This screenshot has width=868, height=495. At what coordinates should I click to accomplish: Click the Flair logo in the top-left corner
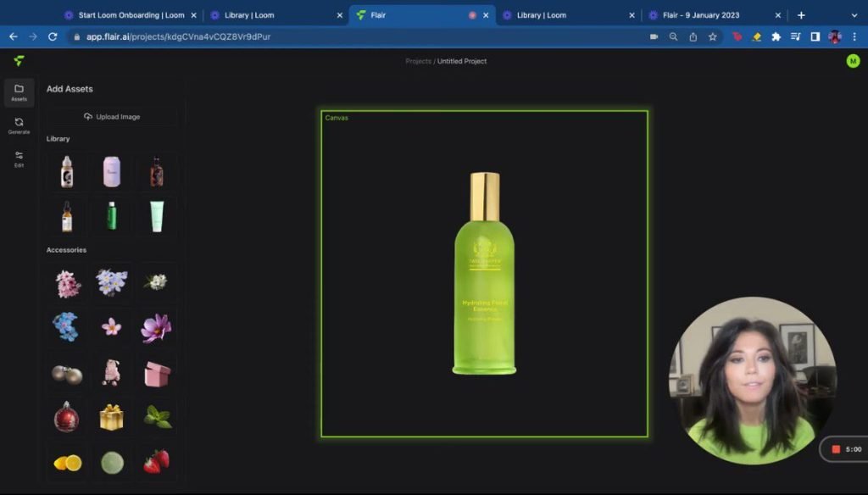click(19, 61)
